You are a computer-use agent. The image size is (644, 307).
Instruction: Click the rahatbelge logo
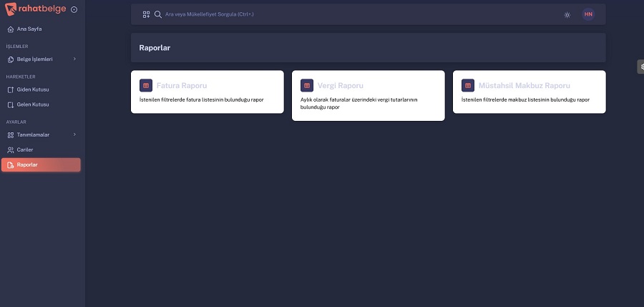click(x=36, y=9)
